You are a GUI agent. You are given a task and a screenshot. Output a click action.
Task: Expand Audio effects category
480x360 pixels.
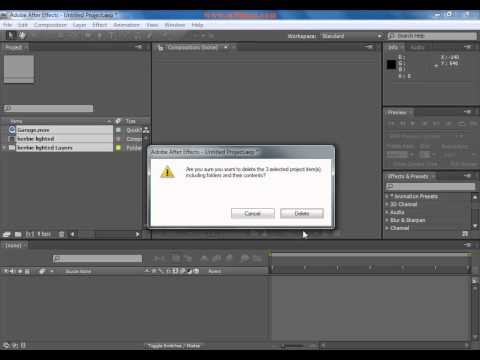(x=387, y=212)
